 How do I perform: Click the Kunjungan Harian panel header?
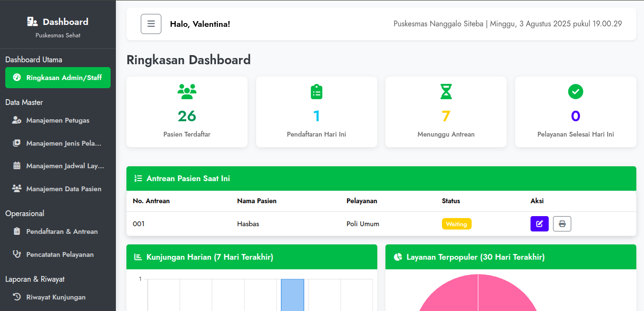(x=210, y=257)
